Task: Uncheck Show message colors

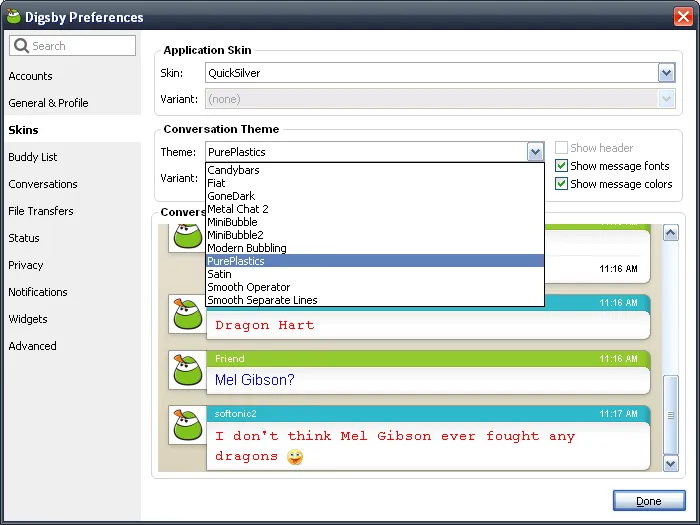Action: pyautogui.click(x=561, y=183)
